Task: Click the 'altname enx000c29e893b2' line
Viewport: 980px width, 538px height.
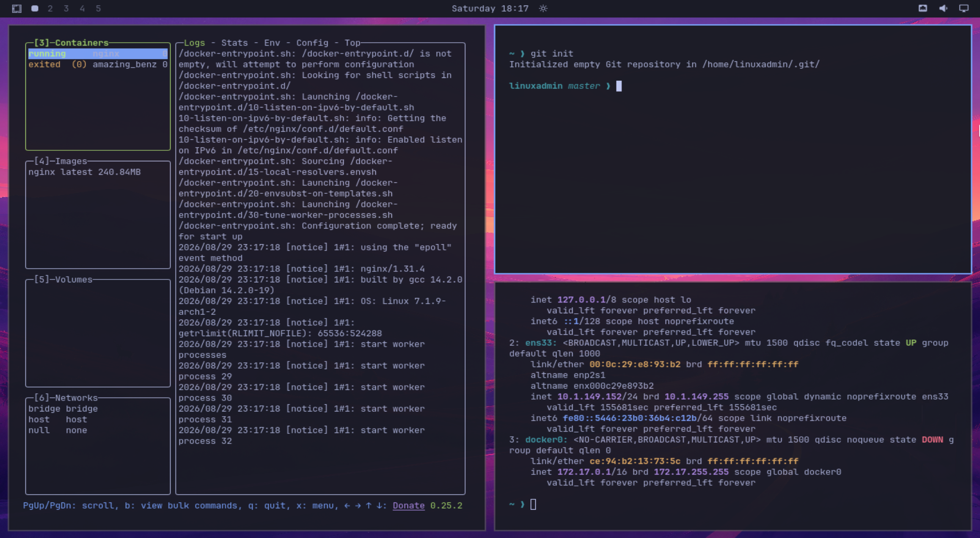Action: 592,386
